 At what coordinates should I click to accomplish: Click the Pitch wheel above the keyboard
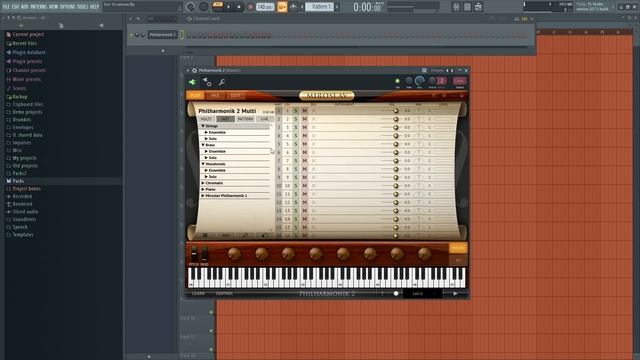(194, 254)
